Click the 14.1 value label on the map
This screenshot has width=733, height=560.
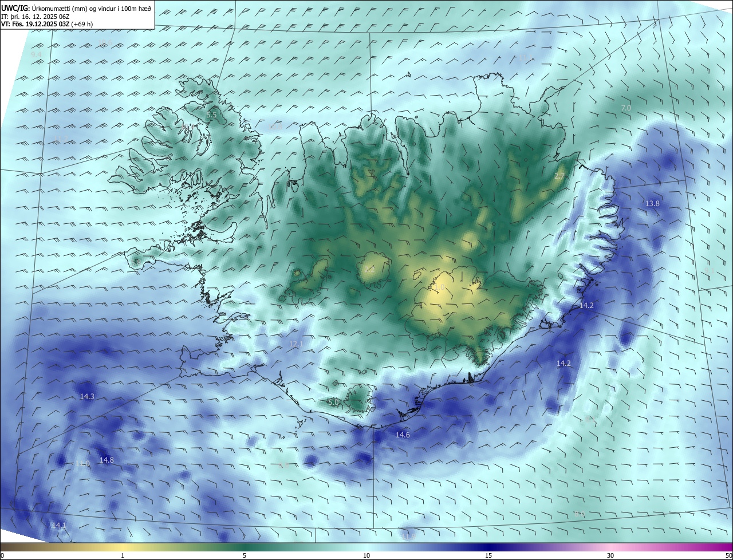coord(59,525)
